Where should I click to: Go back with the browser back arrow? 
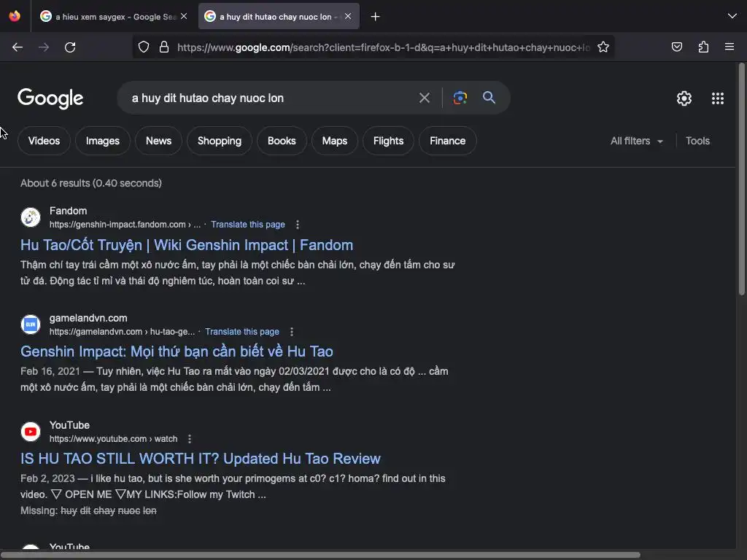[x=18, y=47]
